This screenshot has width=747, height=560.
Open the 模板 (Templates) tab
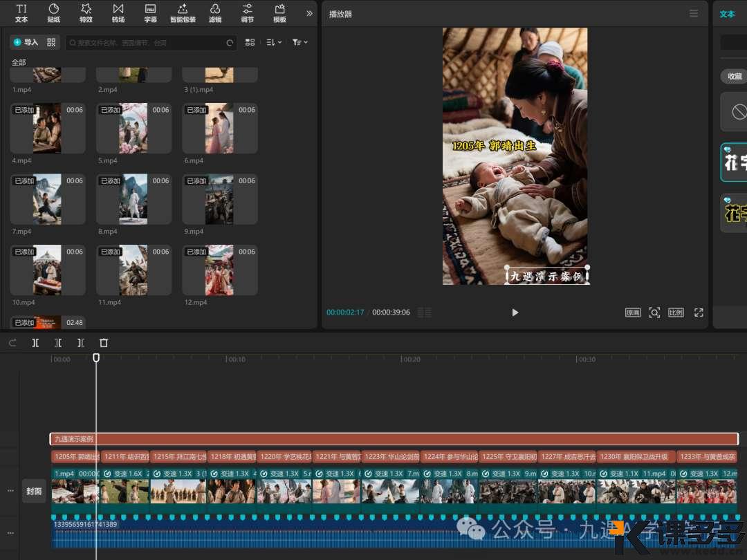279,12
